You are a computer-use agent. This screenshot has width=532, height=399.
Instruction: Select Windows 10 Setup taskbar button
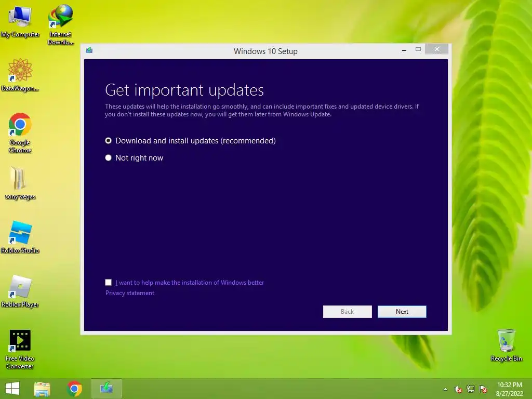[106, 389]
